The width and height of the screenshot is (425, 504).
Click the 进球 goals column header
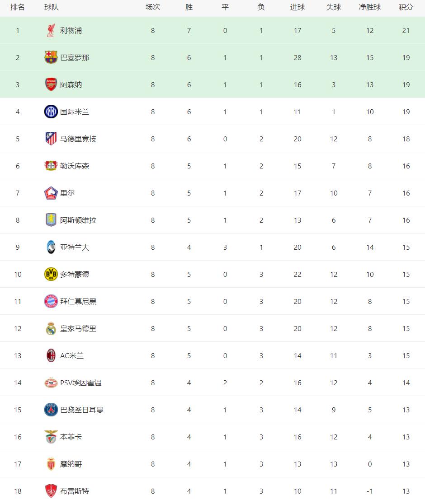[297, 8]
